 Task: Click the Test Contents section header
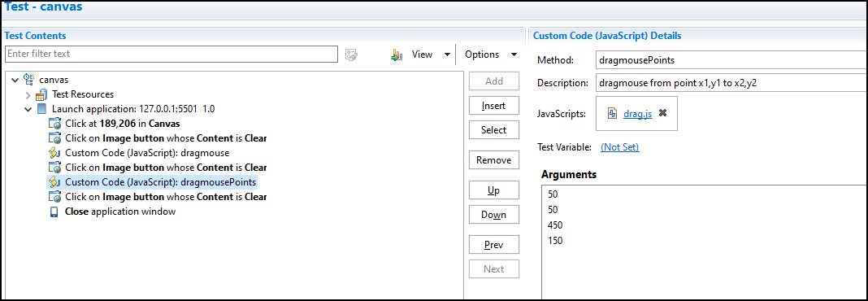point(36,36)
